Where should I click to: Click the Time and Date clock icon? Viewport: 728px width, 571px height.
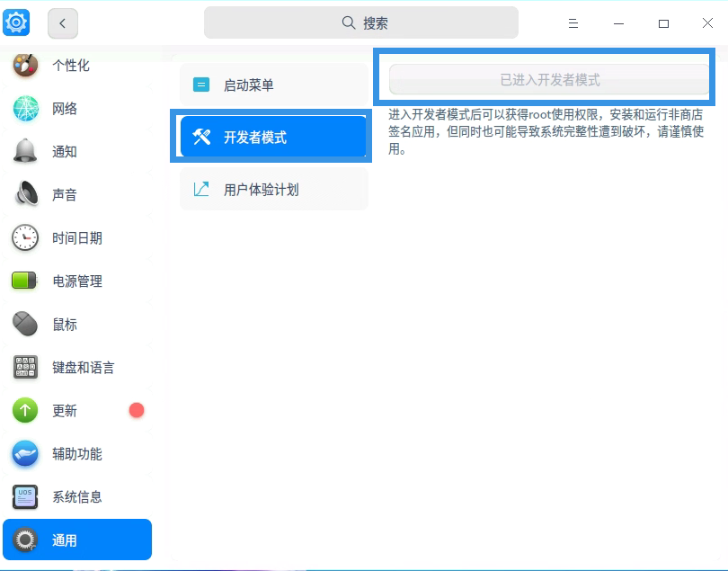(25, 238)
